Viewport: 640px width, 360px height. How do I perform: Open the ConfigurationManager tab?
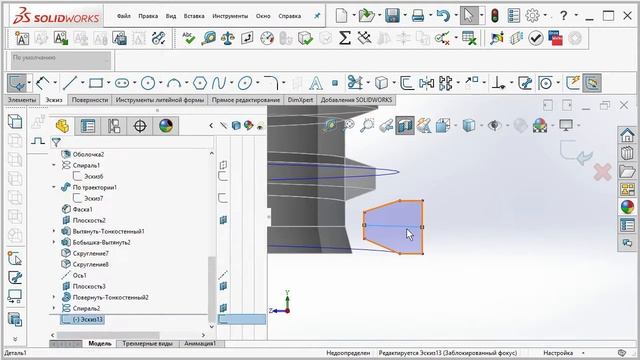(114, 126)
